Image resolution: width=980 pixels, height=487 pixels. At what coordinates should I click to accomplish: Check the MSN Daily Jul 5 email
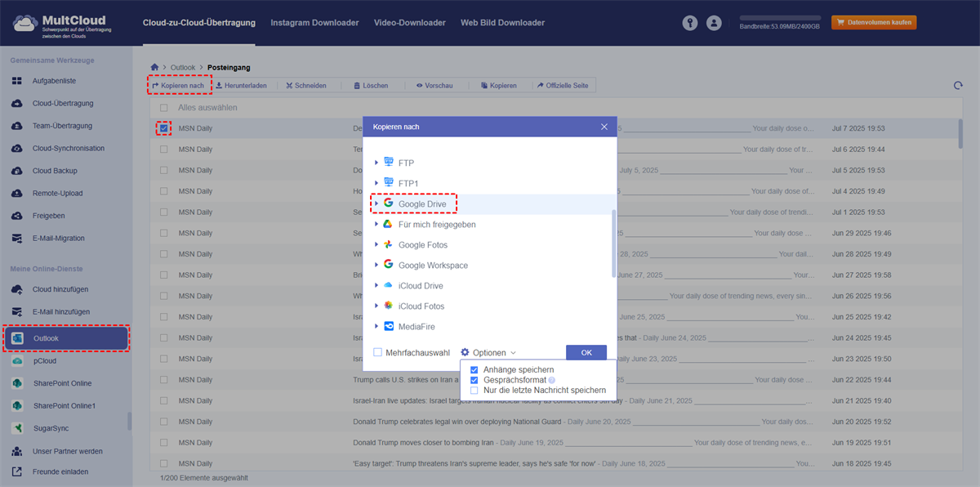coord(164,170)
